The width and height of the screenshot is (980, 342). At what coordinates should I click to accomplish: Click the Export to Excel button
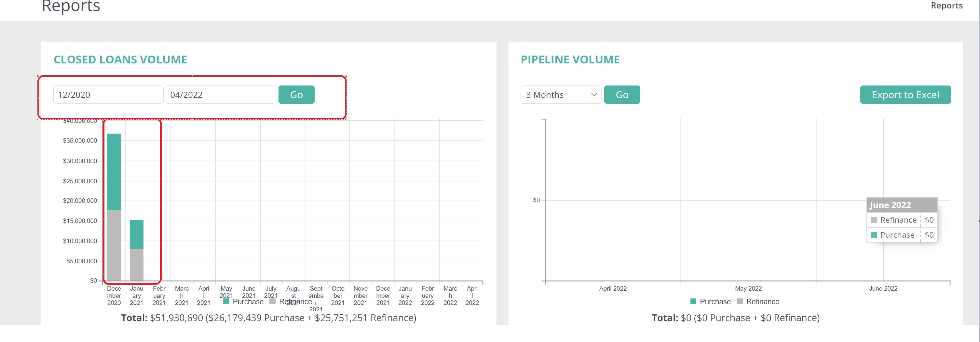905,95
